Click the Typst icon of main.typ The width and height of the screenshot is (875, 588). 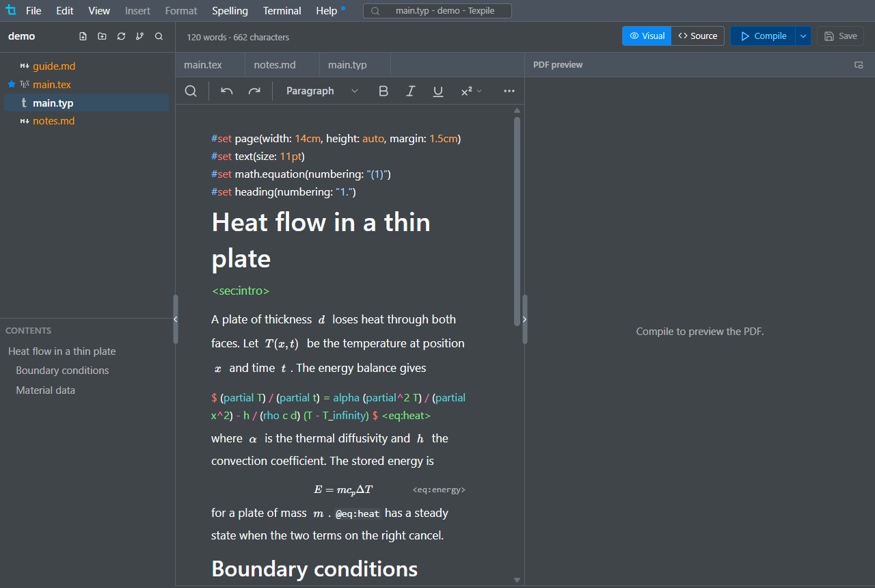[x=25, y=103]
